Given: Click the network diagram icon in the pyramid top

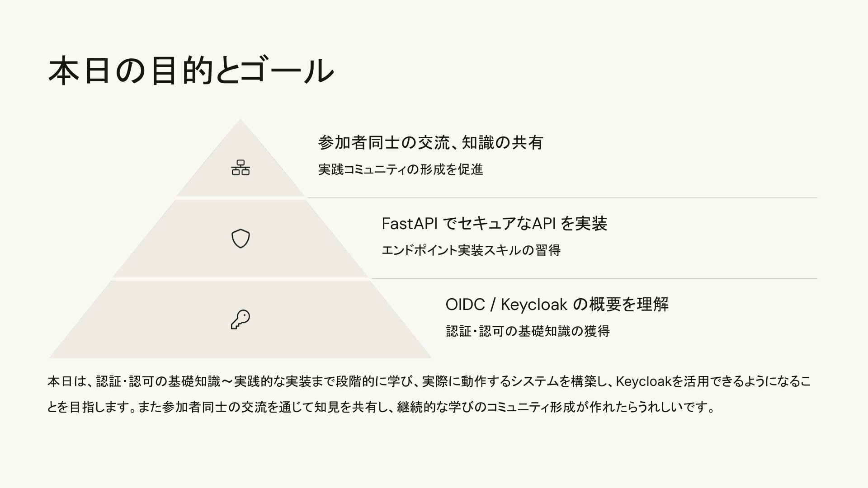Looking at the screenshot, I should coord(241,168).
